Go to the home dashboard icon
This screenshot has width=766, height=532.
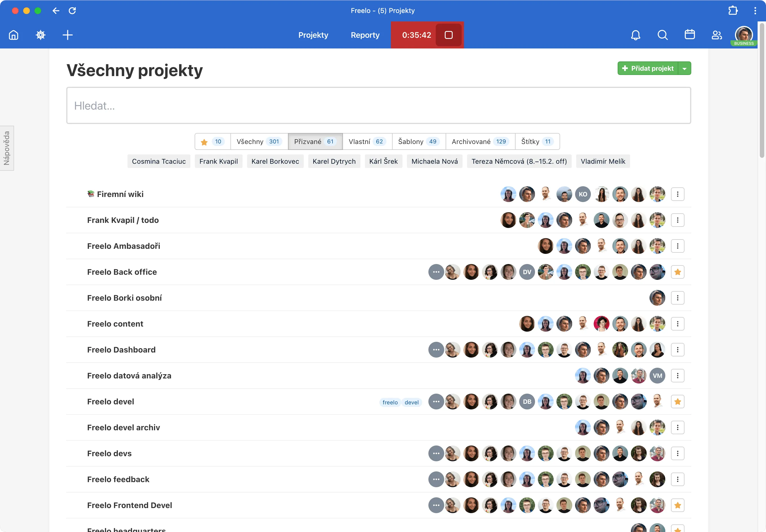[x=14, y=35]
